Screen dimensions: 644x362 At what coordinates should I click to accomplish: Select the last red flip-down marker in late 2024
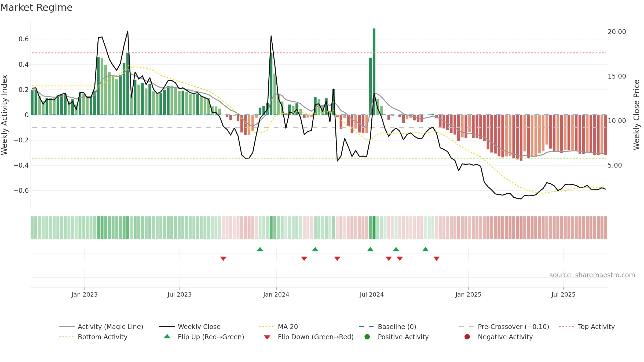tap(437, 258)
